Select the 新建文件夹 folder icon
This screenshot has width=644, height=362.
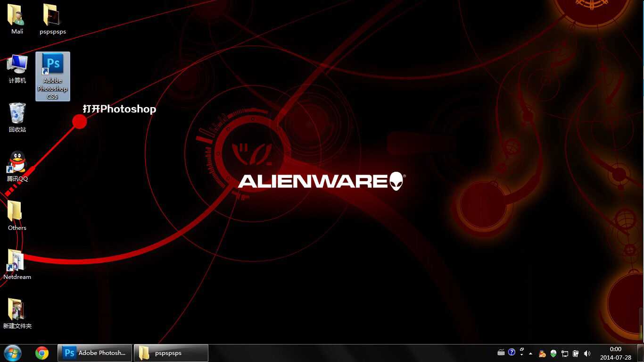click(17, 314)
